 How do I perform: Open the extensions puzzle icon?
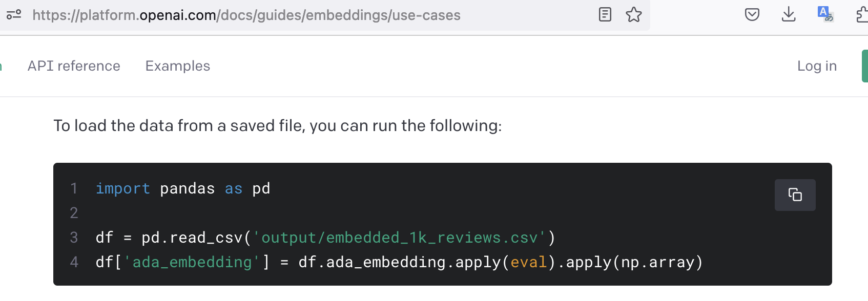[x=862, y=14]
